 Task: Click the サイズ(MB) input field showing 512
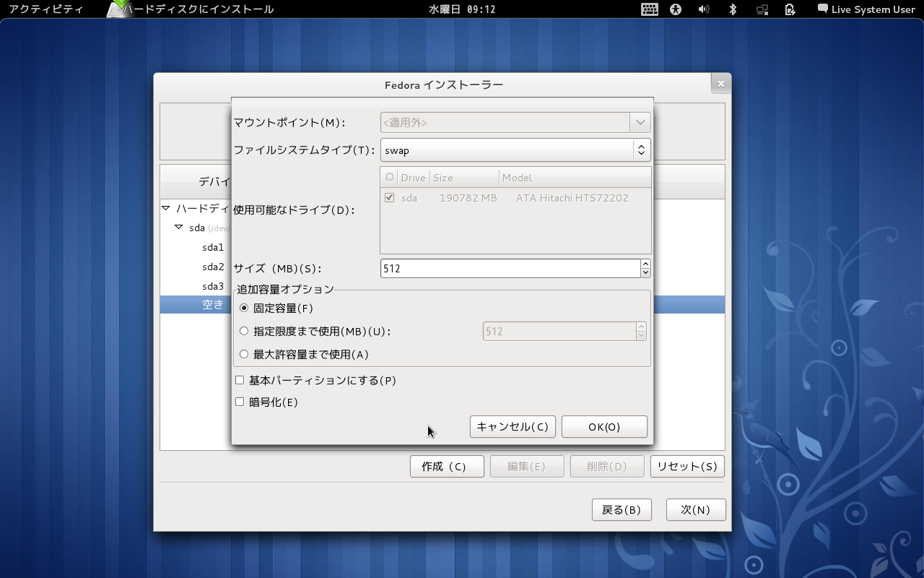pos(510,268)
